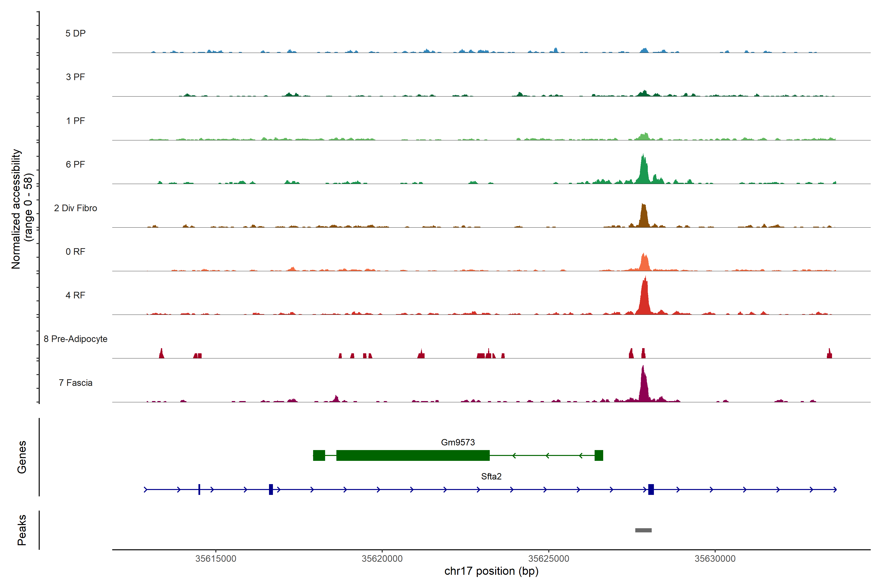Click the 35620000 axis tick label
This screenshot has width=882, height=588.
click(x=382, y=558)
